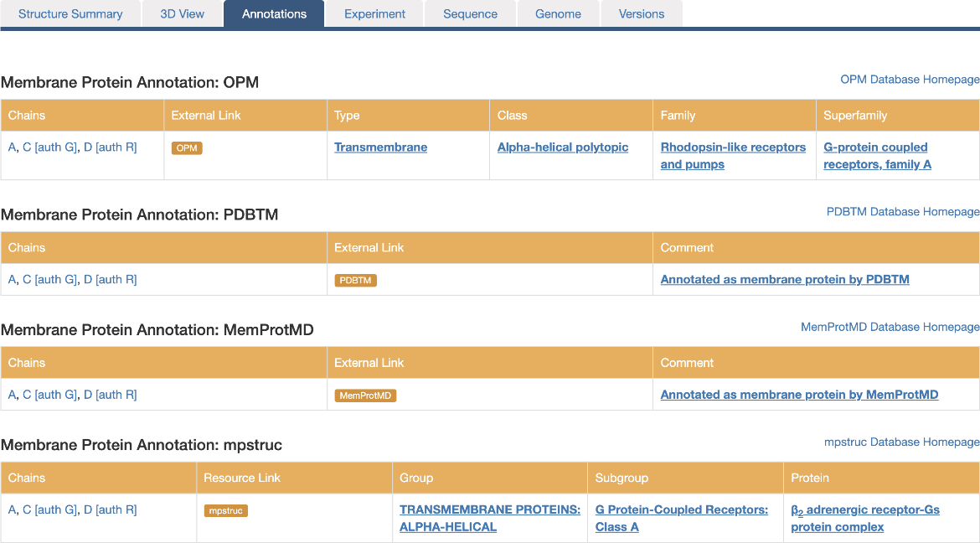Image resolution: width=980 pixels, height=543 pixels.
Task: Open the Structure Summary tab
Action: (x=70, y=14)
